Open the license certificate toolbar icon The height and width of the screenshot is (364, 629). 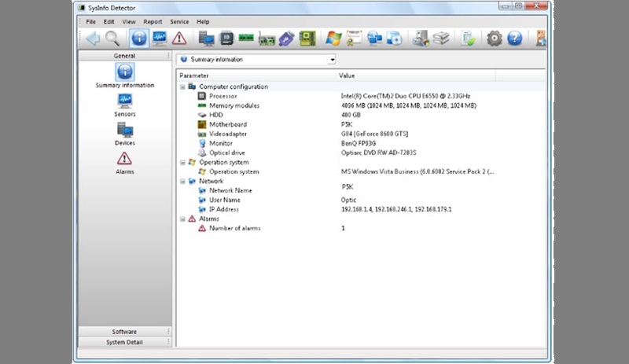click(354, 39)
